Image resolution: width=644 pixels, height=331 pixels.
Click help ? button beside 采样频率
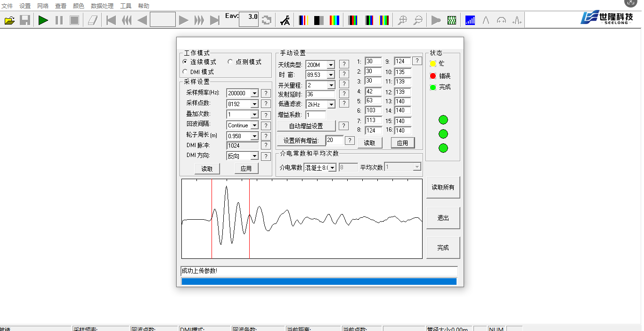coord(266,93)
